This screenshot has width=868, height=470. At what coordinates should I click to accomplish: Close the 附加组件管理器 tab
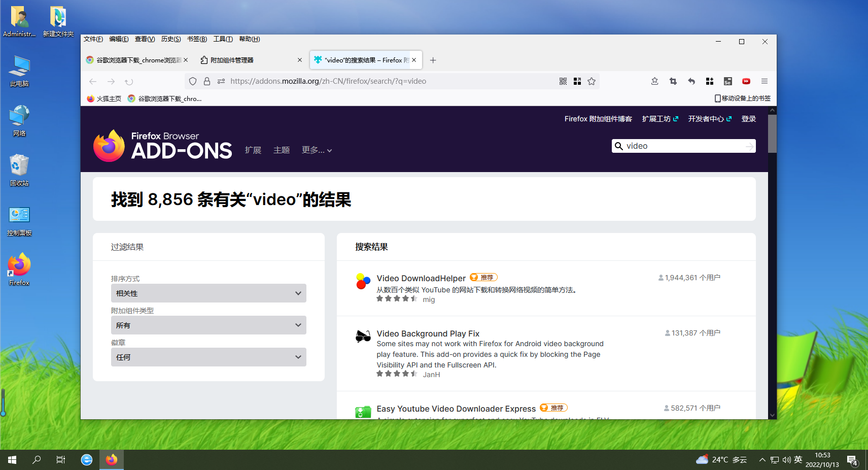[x=300, y=60]
